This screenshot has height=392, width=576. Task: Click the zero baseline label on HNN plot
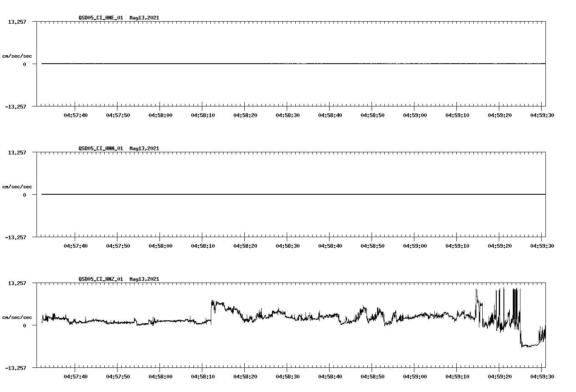click(25, 194)
